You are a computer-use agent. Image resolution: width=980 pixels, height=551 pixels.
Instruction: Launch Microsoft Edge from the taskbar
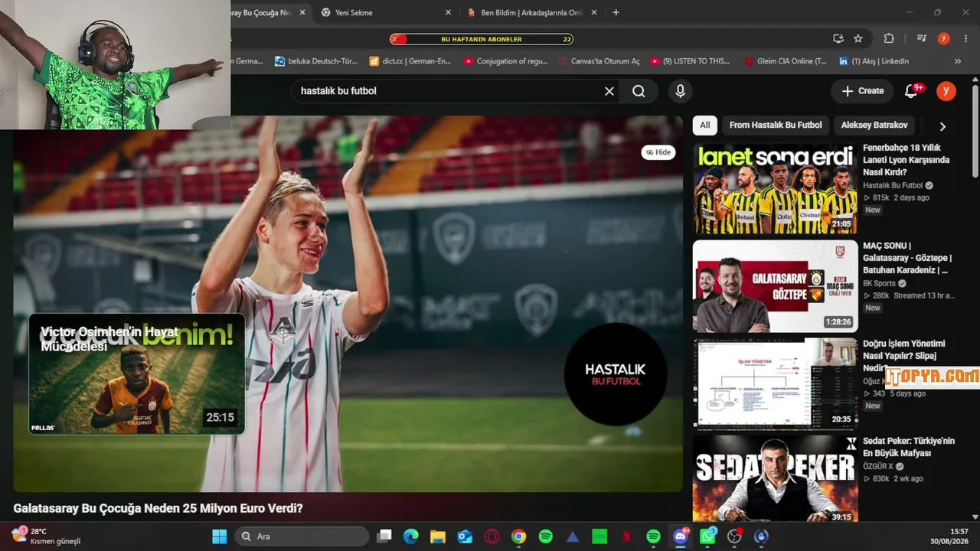[x=411, y=536]
